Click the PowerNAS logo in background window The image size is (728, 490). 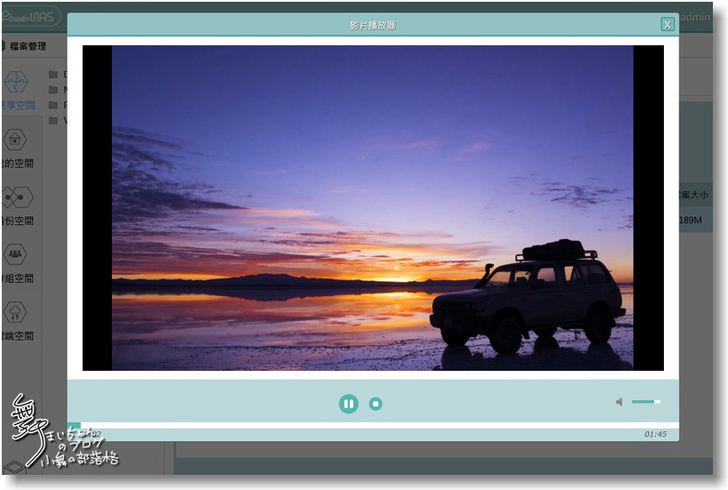31,17
